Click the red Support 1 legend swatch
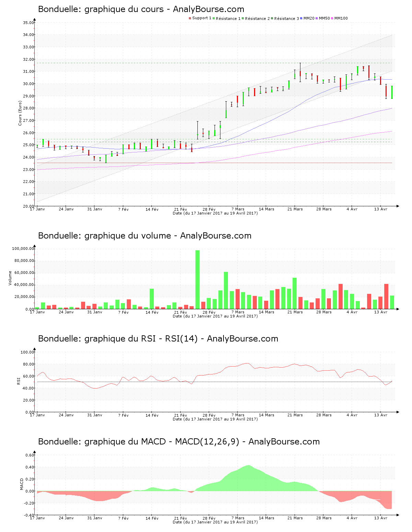 pos(190,18)
